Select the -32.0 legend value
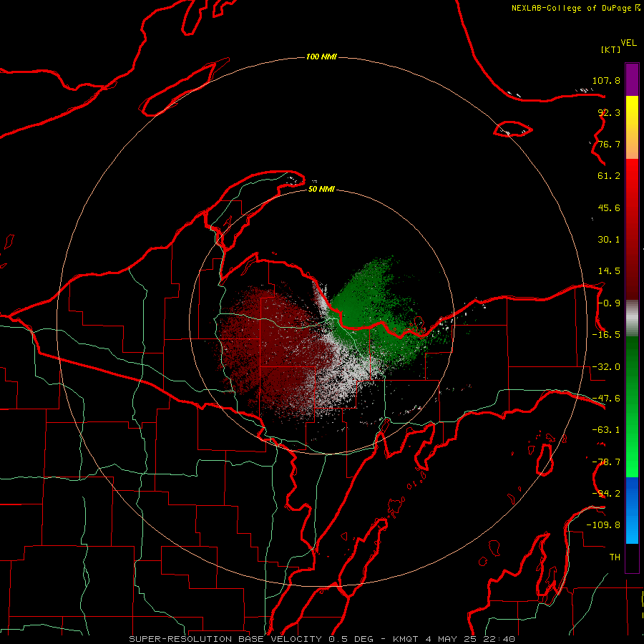Image resolution: width=644 pixels, height=644 pixels. 606,367
